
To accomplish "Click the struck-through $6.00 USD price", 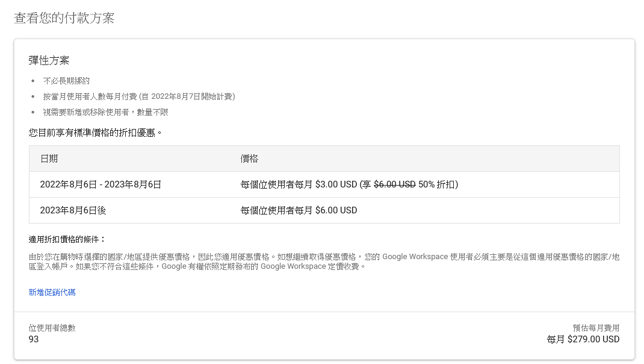I will [x=394, y=184].
